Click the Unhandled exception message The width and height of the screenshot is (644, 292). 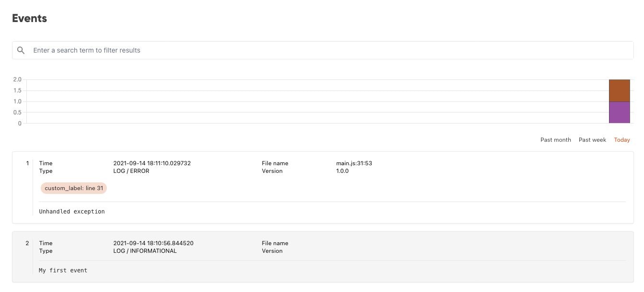coord(72,211)
